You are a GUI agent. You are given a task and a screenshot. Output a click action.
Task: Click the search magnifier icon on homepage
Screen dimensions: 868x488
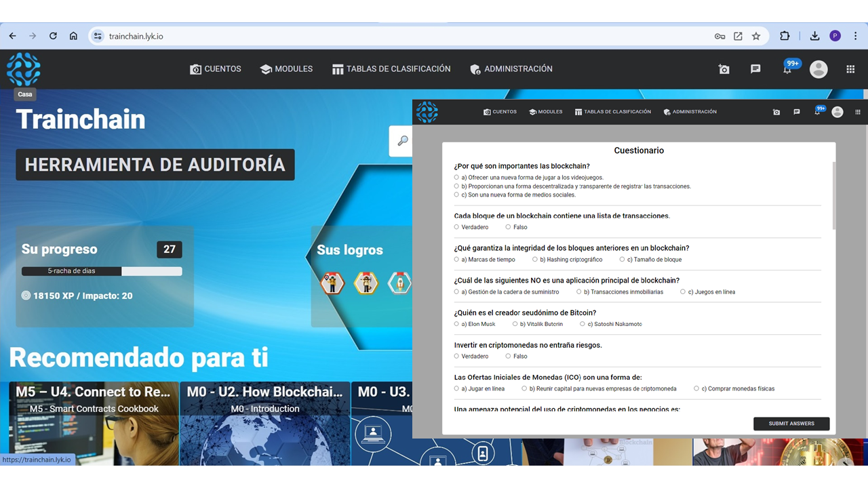click(x=403, y=141)
